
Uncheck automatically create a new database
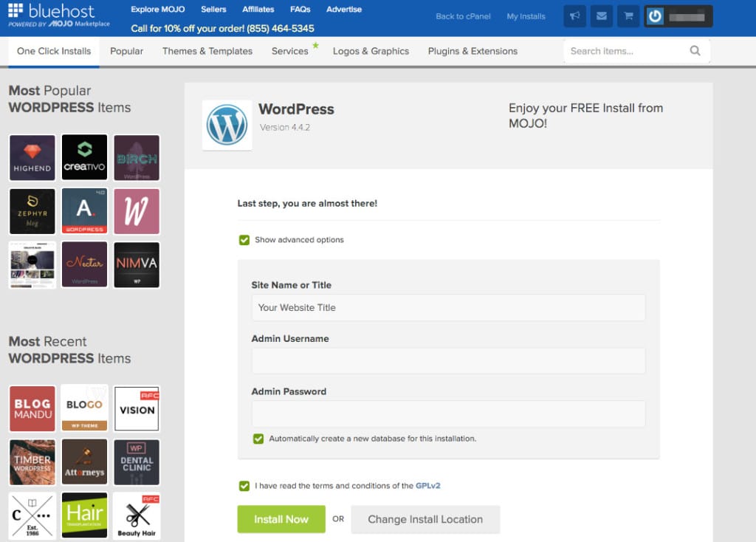point(258,439)
